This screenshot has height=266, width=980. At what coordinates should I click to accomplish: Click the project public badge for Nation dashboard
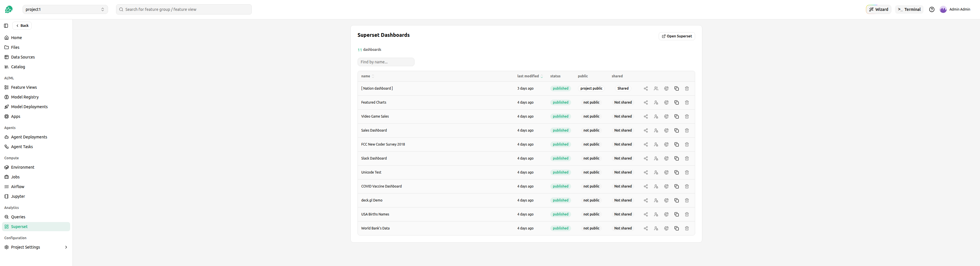point(591,89)
